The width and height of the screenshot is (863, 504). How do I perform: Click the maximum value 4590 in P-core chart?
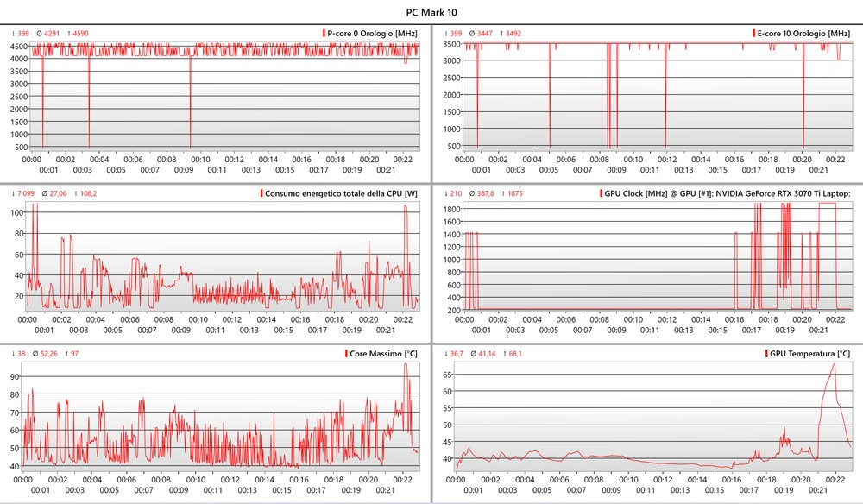point(80,34)
